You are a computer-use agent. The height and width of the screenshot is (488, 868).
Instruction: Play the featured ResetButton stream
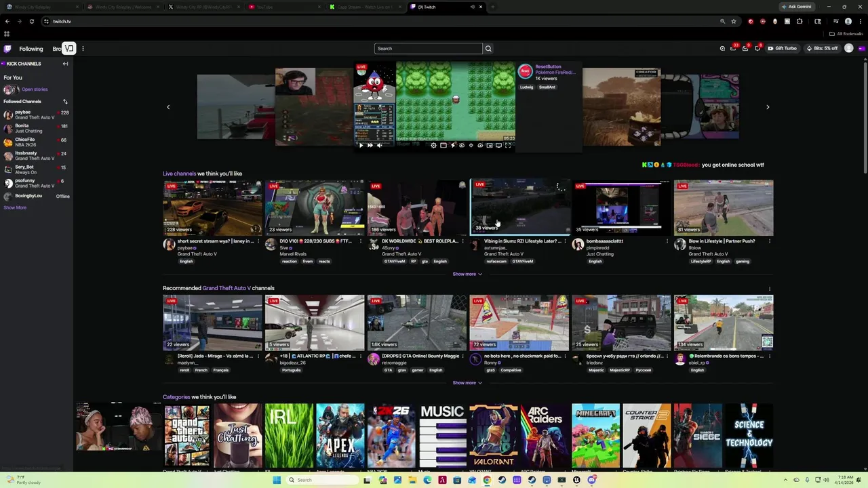(361, 145)
